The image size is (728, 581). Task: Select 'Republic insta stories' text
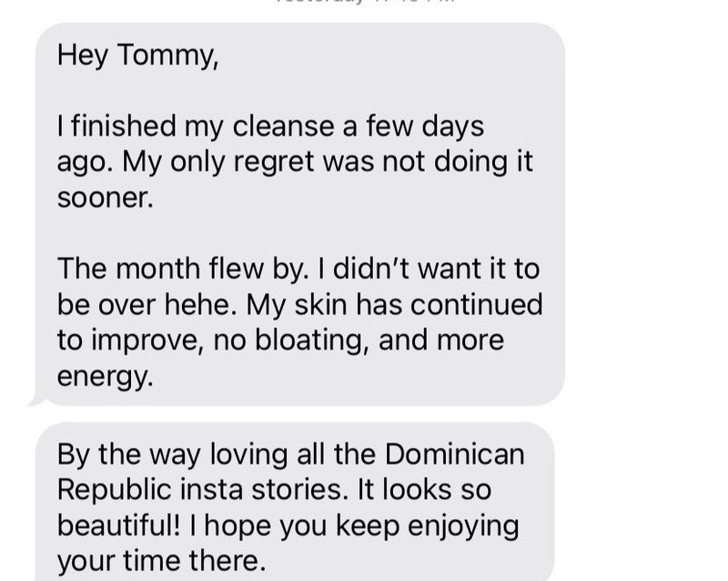(x=202, y=489)
